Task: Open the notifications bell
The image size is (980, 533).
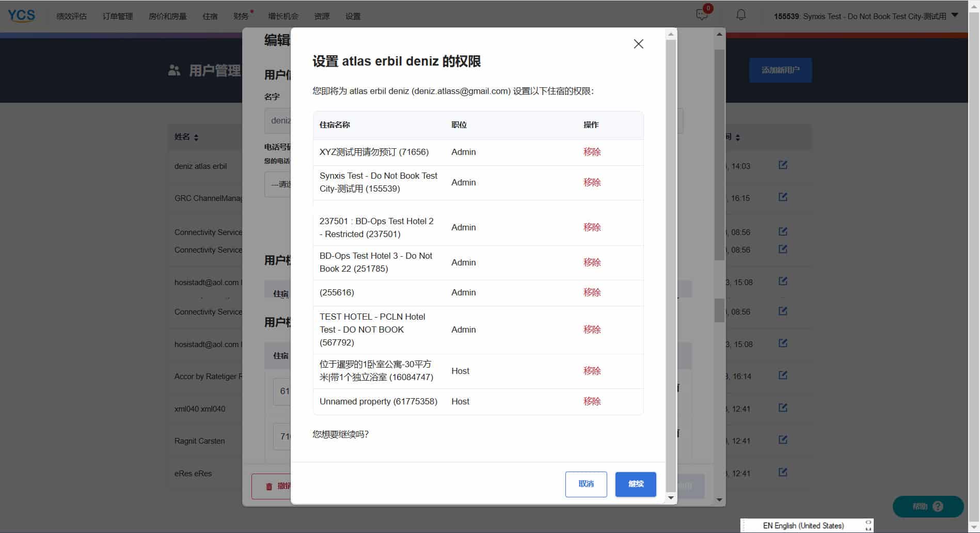Action: pos(741,15)
